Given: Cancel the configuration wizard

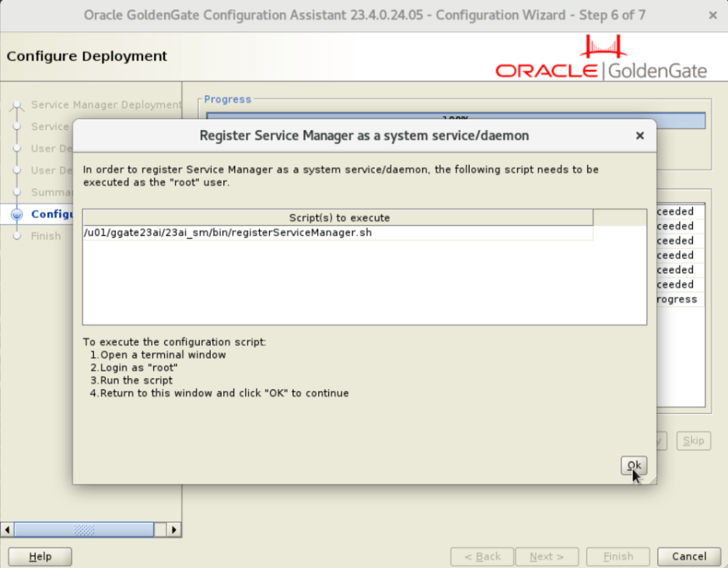Looking at the screenshot, I should pos(689,556).
